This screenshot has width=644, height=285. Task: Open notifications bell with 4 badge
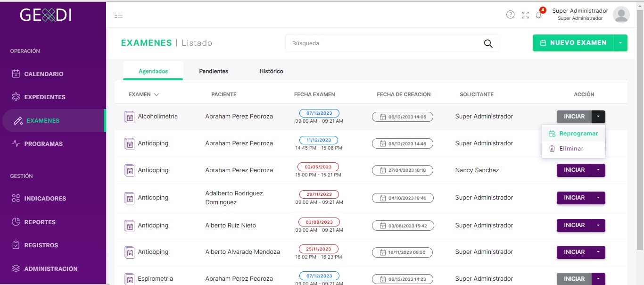[x=539, y=14]
